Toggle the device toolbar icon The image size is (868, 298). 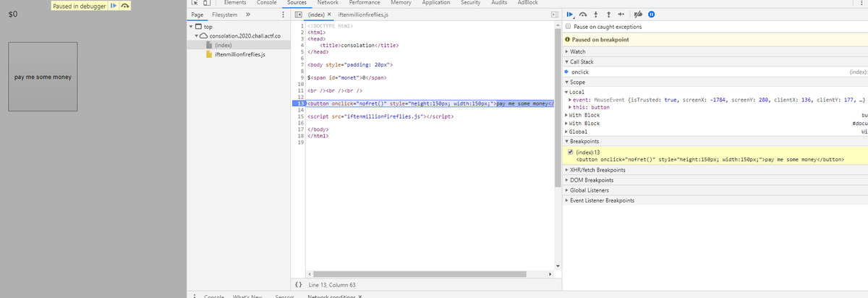[x=207, y=3]
